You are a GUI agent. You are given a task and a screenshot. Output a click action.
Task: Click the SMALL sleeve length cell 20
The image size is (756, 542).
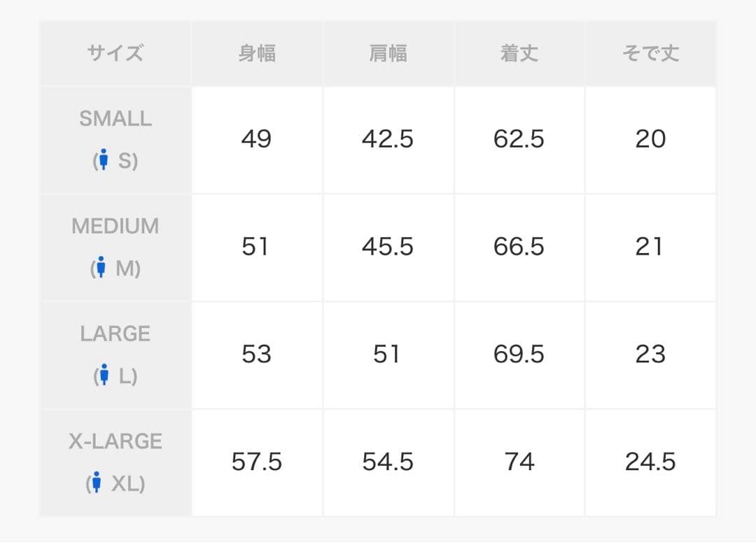(x=650, y=140)
